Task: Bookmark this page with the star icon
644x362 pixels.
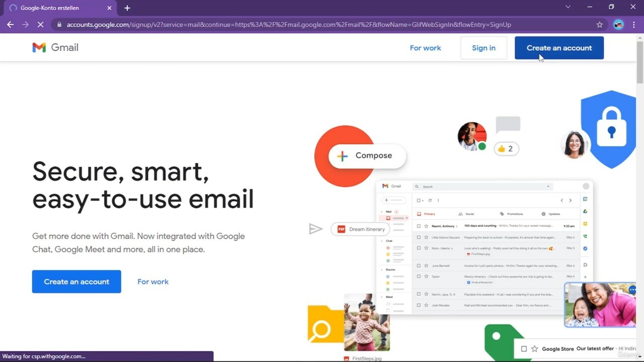Action: point(599,24)
